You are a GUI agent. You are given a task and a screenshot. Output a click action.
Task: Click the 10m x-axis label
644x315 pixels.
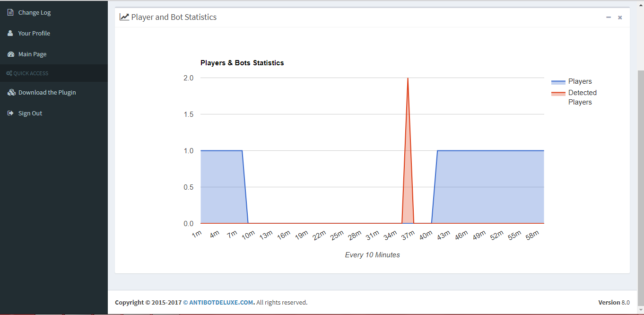(248, 235)
